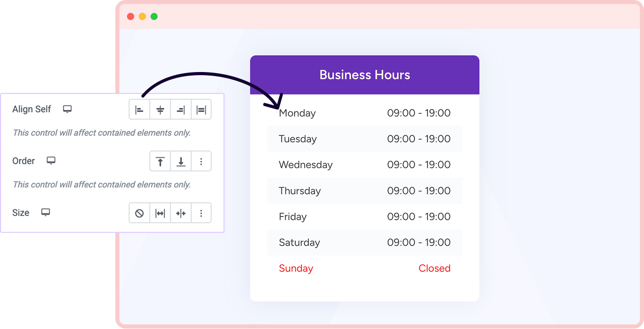Select the None size option
The height and width of the screenshot is (329, 644).
pyautogui.click(x=139, y=213)
